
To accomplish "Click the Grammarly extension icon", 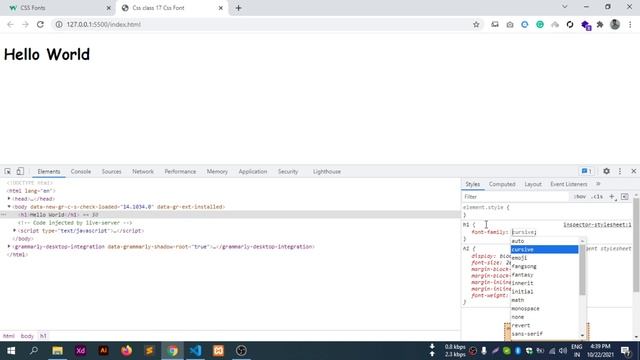I will tap(540, 24).
